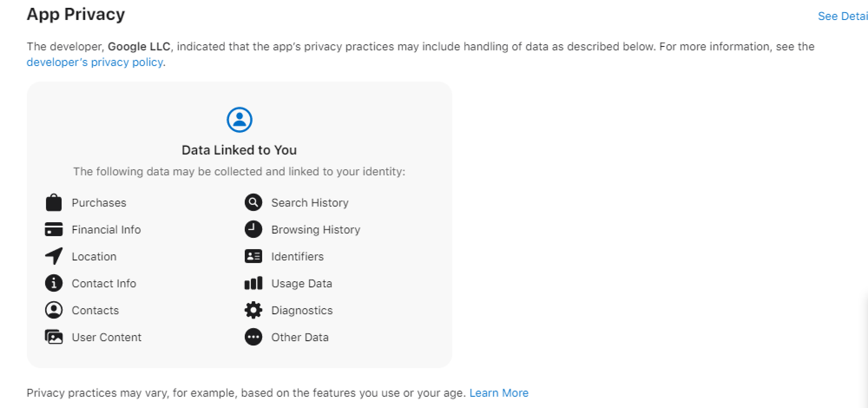Click the Browsing History clock icon
This screenshot has height=408, width=868.
[253, 229]
